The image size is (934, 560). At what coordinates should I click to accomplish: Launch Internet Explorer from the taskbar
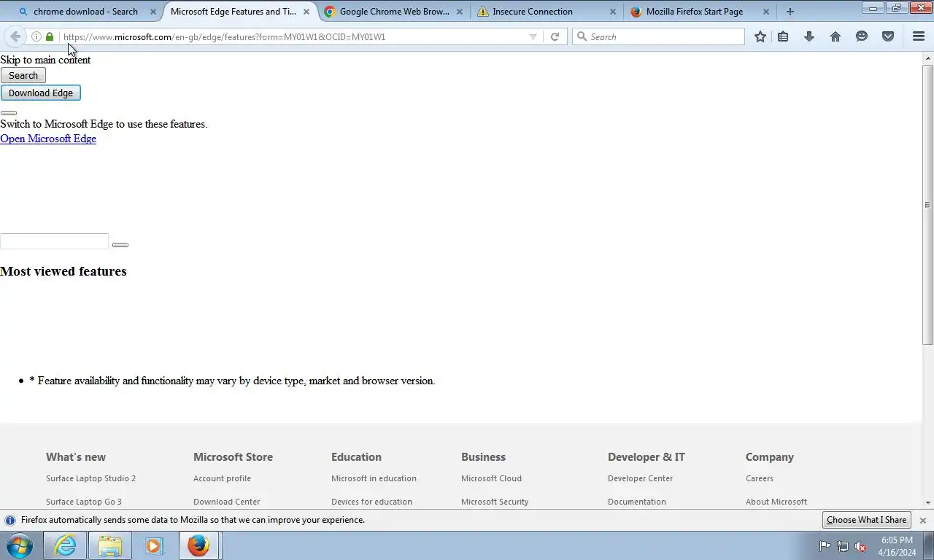[65, 545]
